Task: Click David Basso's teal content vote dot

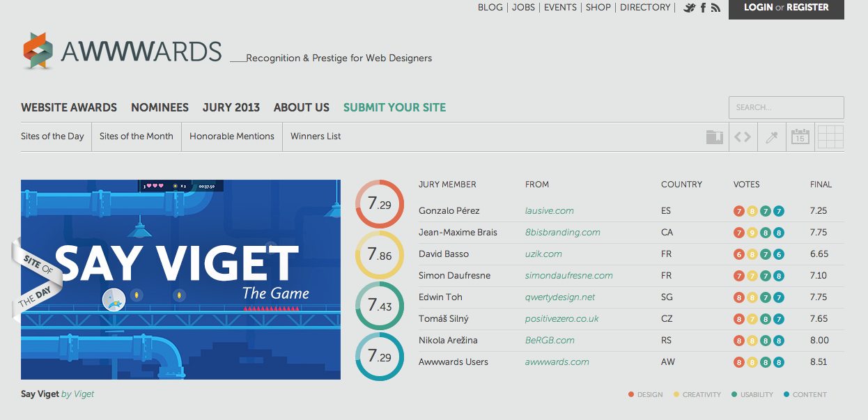Action: (x=779, y=254)
